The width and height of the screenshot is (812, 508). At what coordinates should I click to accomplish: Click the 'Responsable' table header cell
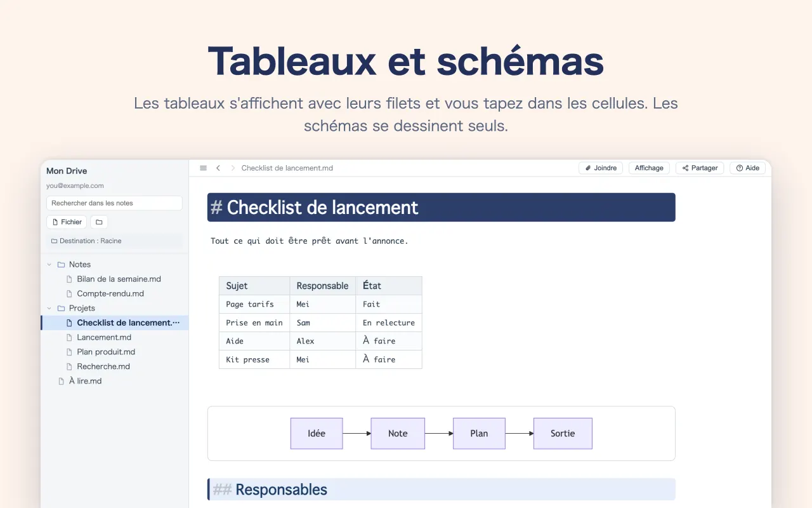click(323, 286)
